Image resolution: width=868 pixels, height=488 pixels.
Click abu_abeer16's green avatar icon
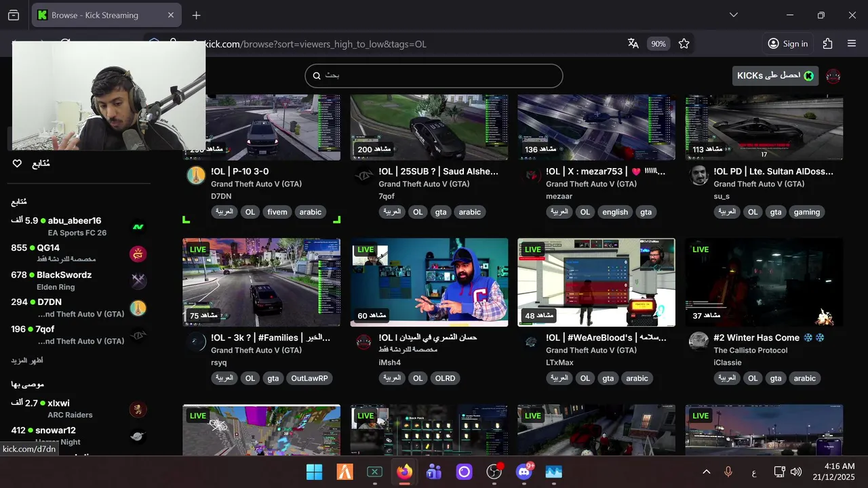tap(138, 227)
